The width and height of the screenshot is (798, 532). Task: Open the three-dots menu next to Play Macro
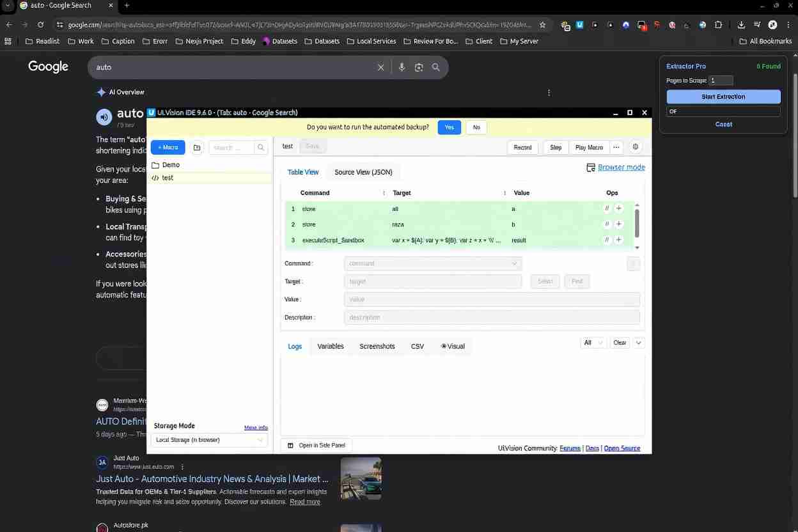(x=616, y=147)
